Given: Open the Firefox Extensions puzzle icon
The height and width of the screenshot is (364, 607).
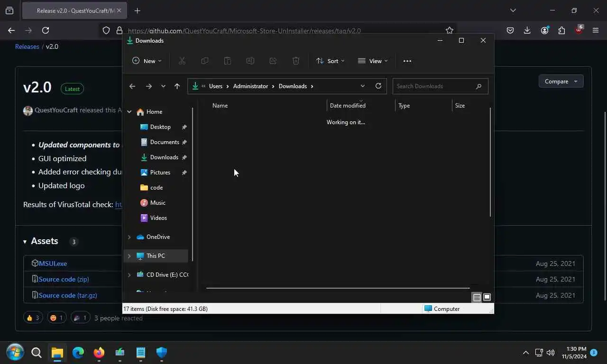Looking at the screenshot, I should coord(561,30).
